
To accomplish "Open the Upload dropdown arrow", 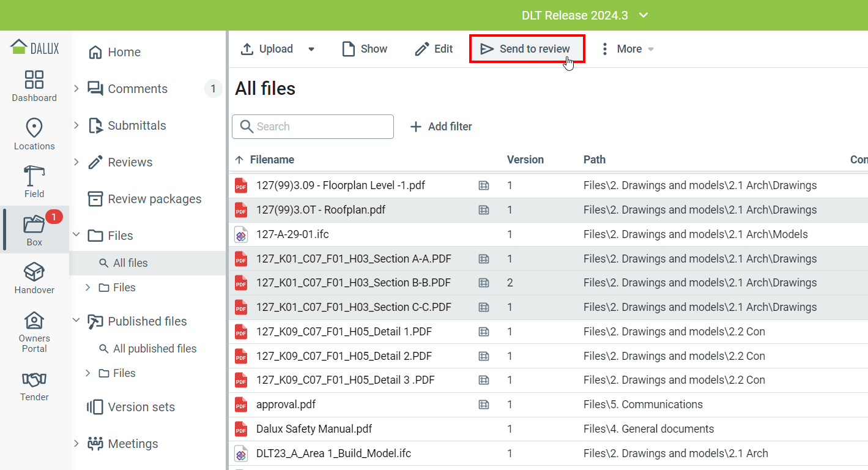I will (311, 49).
